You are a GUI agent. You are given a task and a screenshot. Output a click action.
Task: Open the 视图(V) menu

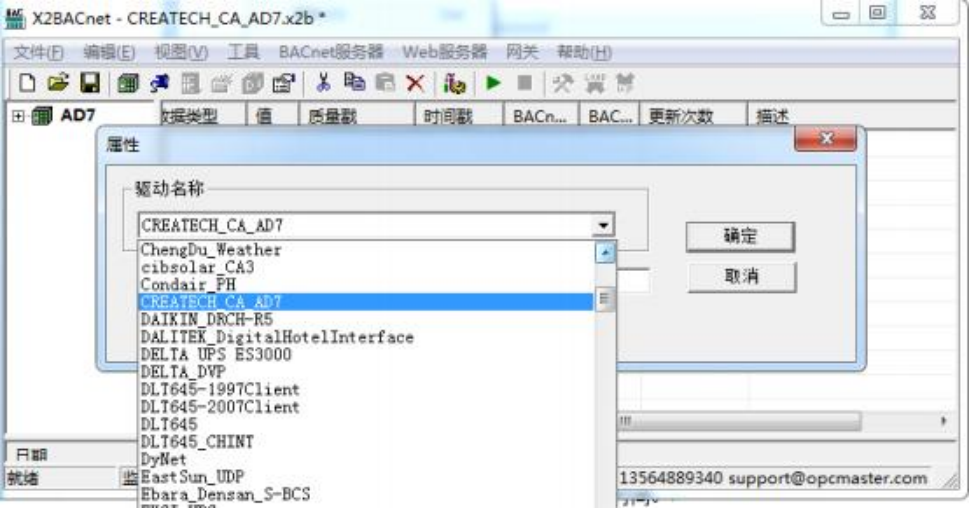pyautogui.click(x=181, y=53)
